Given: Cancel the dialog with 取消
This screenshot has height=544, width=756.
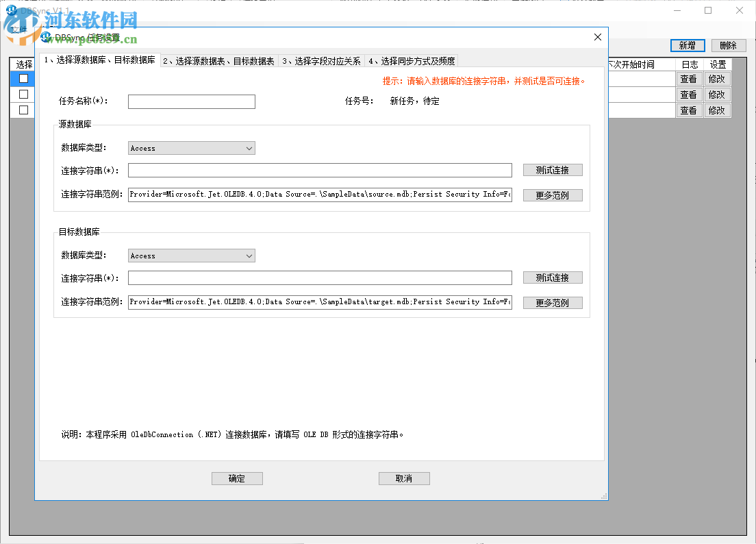Looking at the screenshot, I should coord(404,478).
